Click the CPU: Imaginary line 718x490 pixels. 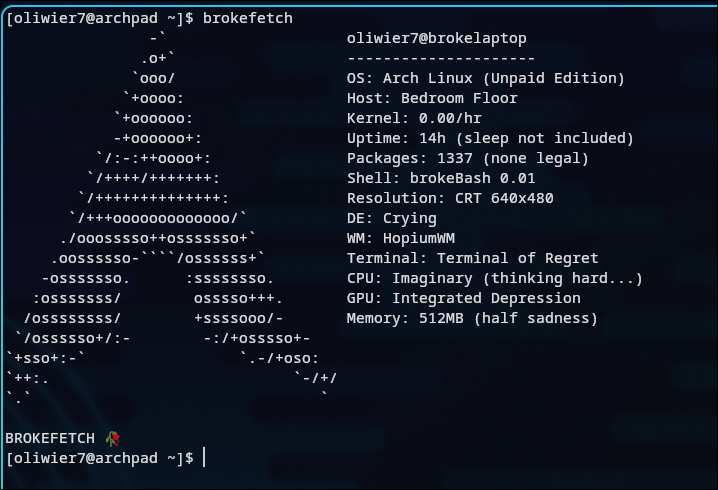495,278
